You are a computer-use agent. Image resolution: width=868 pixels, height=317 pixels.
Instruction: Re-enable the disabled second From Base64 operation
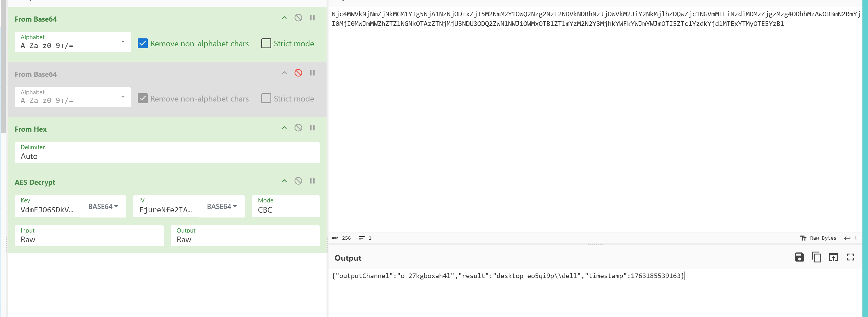(298, 73)
